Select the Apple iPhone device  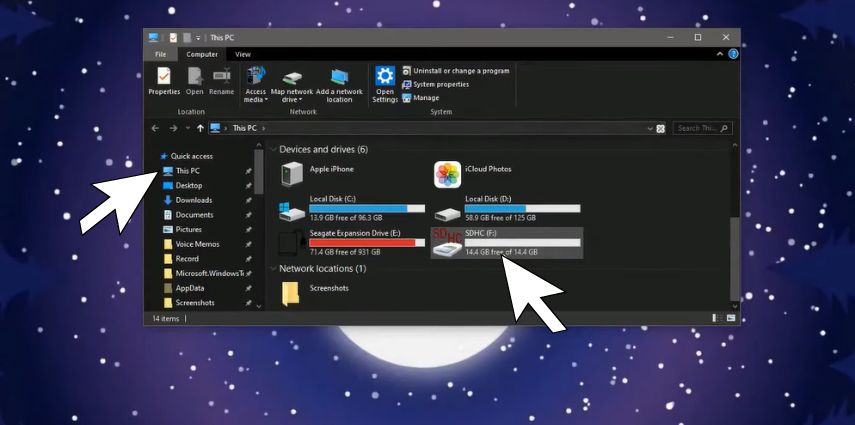[292, 175]
